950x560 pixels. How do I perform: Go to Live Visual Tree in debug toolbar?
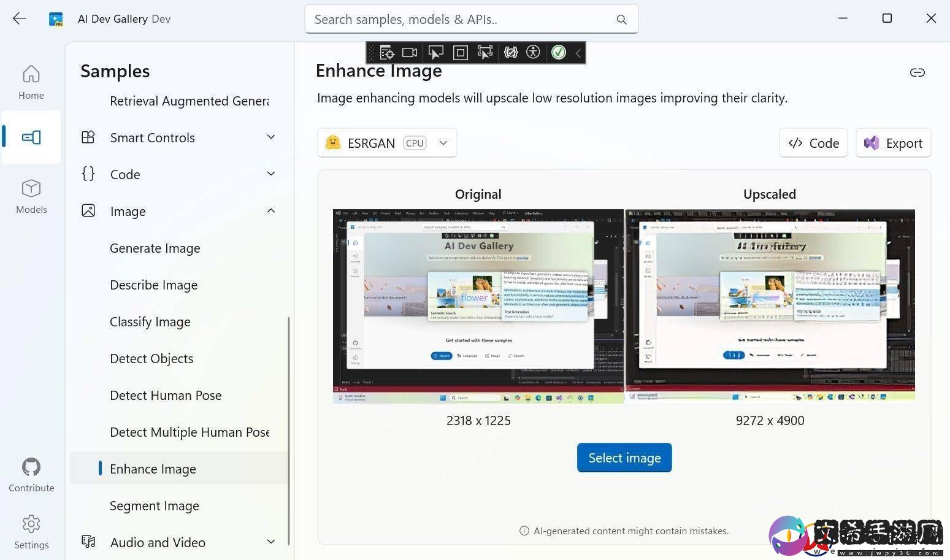pyautogui.click(x=386, y=53)
